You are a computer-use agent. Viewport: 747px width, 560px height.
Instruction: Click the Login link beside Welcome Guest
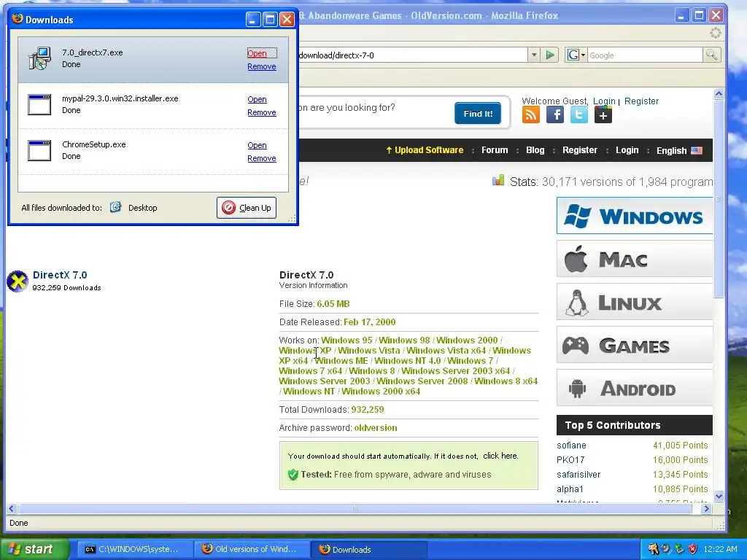[604, 101]
